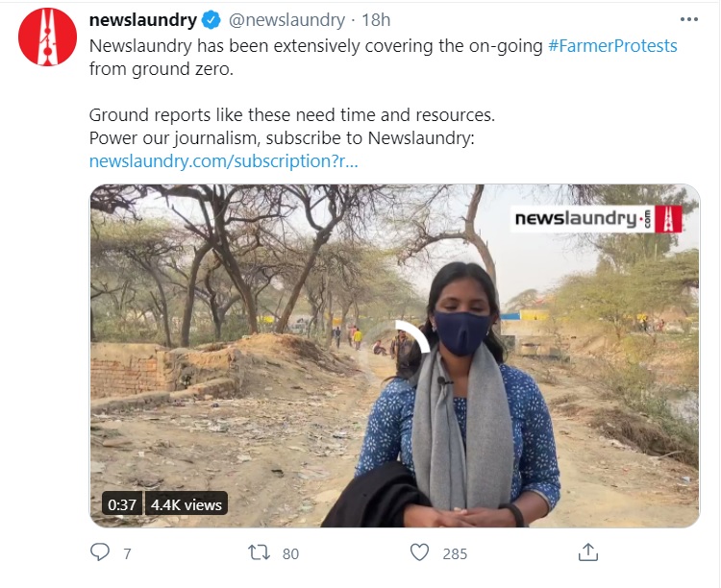
Task: Click the share upload icon
Action: [x=588, y=551]
